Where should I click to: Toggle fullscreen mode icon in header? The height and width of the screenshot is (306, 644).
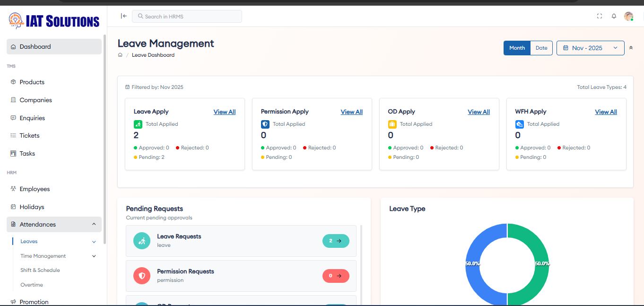point(600,16)
